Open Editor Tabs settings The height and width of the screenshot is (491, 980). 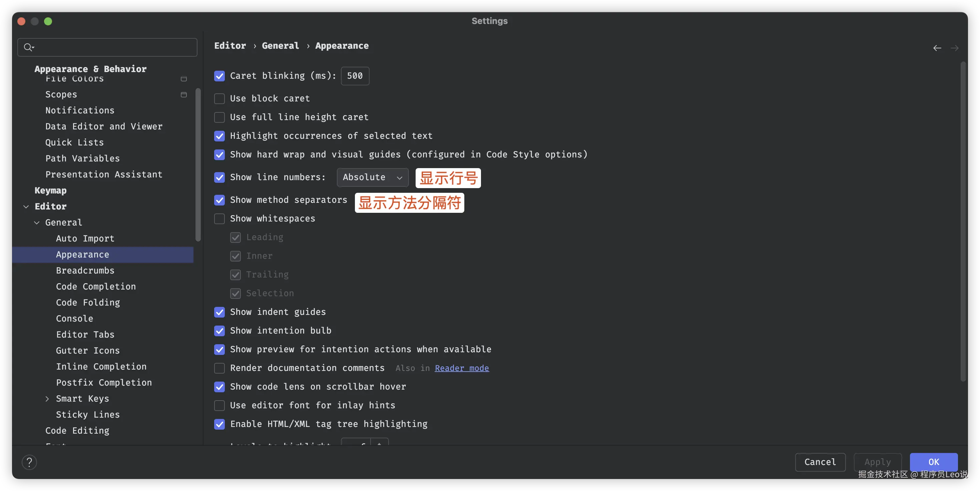pos(85,334)
